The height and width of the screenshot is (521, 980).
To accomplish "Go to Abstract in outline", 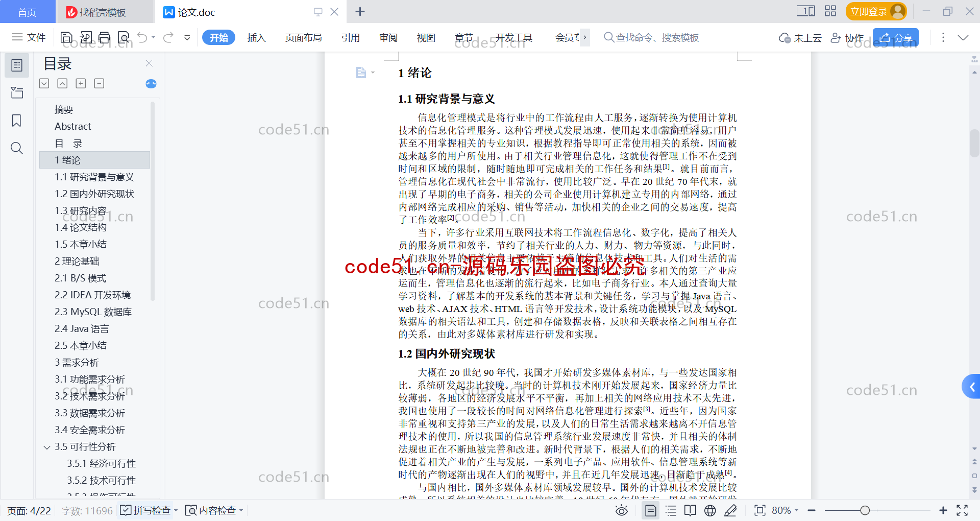I will [73, 126].
